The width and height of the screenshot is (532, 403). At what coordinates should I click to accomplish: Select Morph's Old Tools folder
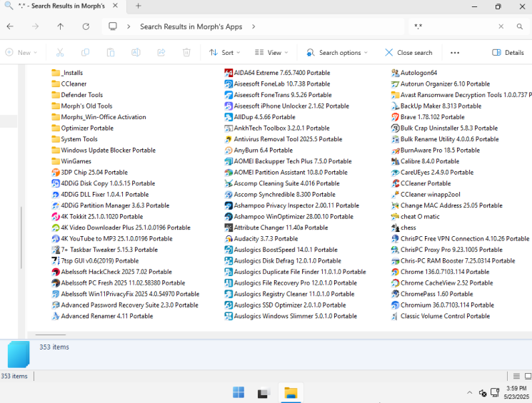[82, 106]
